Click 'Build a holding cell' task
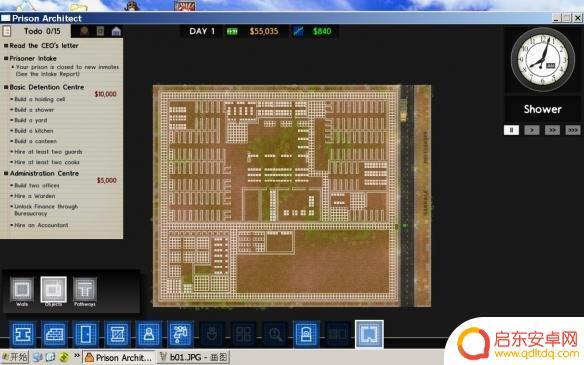 [39, 99]
